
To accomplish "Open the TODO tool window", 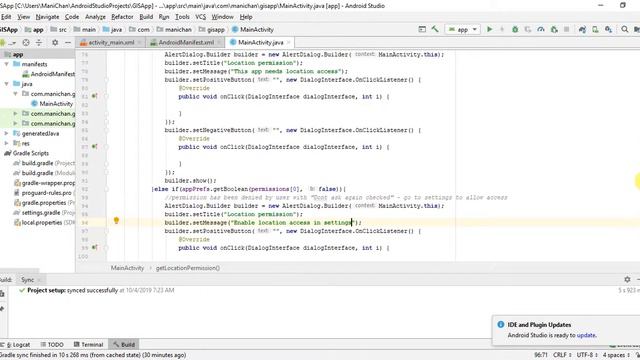I will (x=52, y=344).
